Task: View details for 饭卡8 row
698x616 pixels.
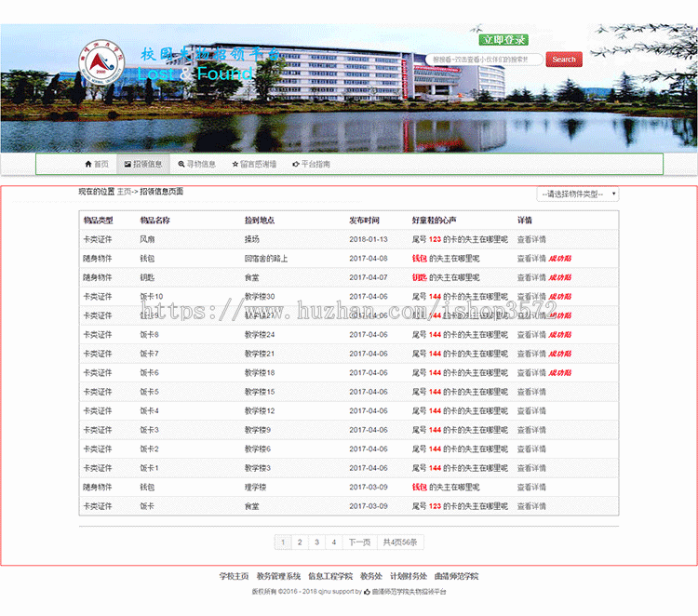Action: tap(531, 335)
